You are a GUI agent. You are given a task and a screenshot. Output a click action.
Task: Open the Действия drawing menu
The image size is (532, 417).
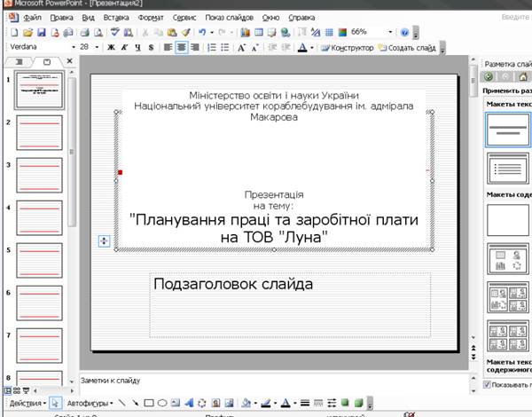pyautogui.click(x=27, y=404)
